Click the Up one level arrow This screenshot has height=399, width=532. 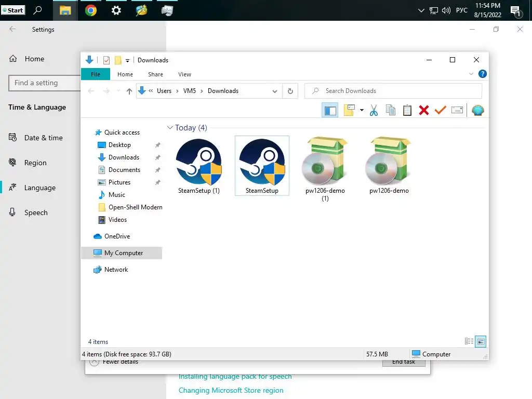click(x=129, y=91)
